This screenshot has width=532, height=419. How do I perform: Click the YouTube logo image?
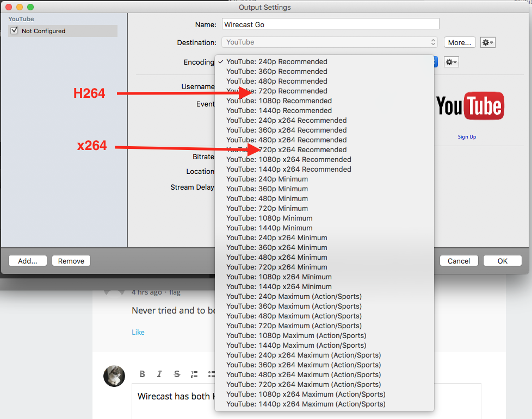(x=470, y=105)
